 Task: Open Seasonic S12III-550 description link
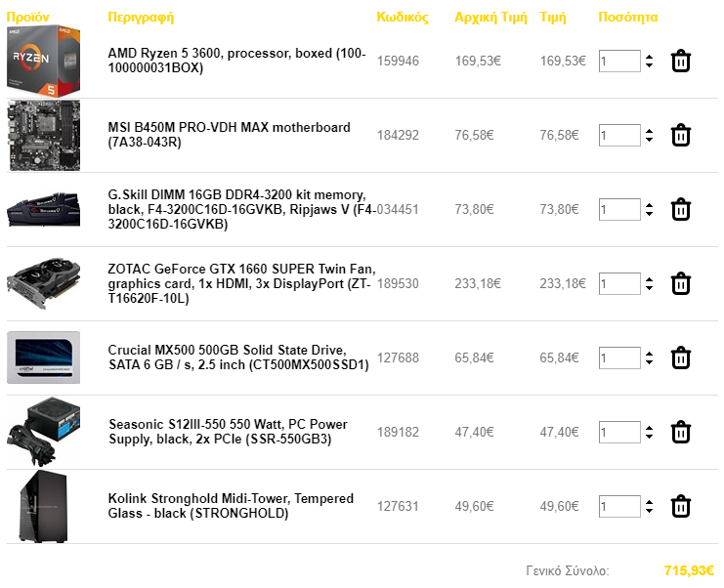[x=228, y=432]
